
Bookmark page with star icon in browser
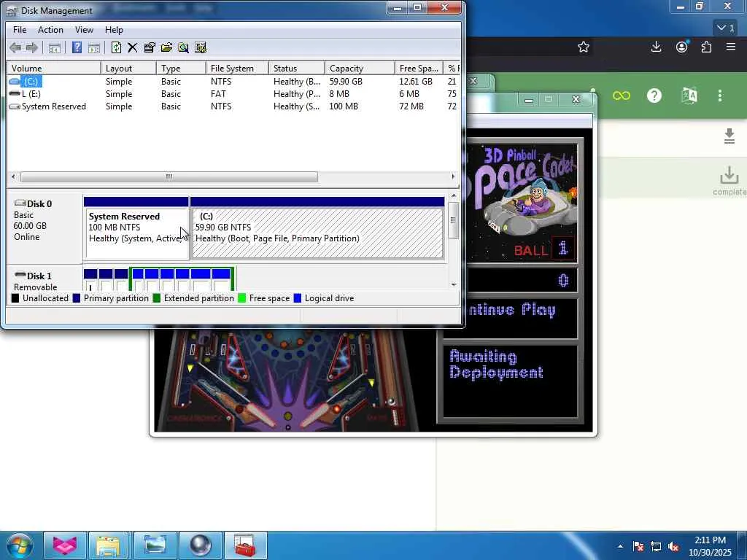(x=584, y=47)
